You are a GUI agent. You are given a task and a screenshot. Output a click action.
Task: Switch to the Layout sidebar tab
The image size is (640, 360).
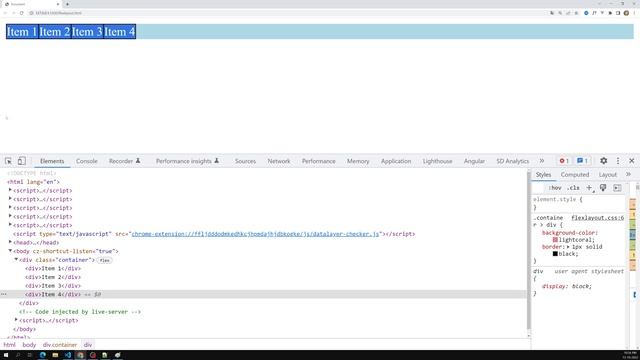[608, 175]
